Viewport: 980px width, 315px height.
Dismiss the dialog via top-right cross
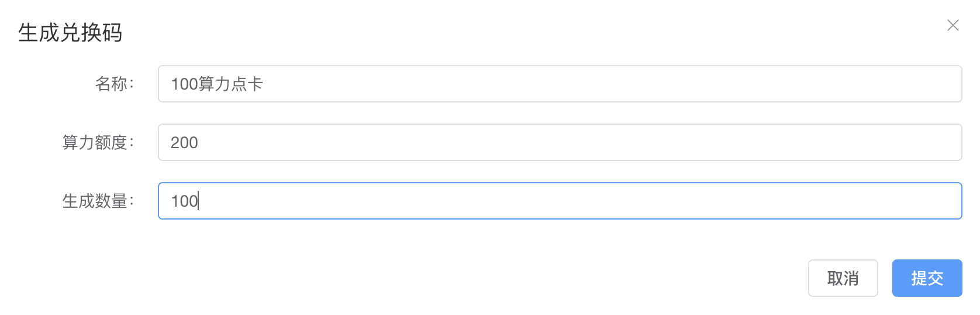click(x=953, y=25)
